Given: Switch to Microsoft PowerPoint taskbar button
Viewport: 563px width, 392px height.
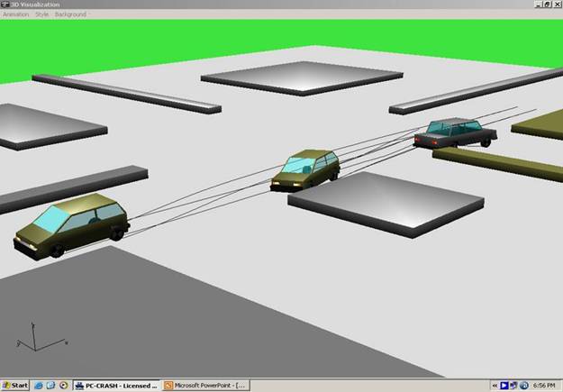Looking at the screenshot, I should click(x=205, y=386).
